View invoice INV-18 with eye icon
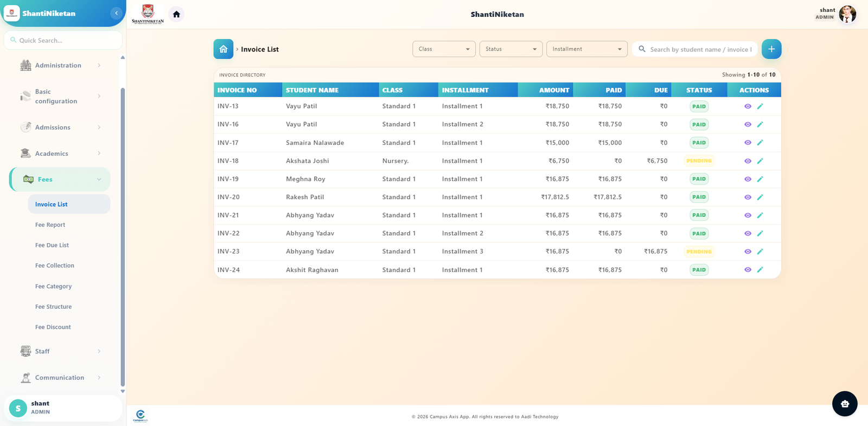Image resolution: width=868 pixels, height=426 pixels. pos(748,161)
